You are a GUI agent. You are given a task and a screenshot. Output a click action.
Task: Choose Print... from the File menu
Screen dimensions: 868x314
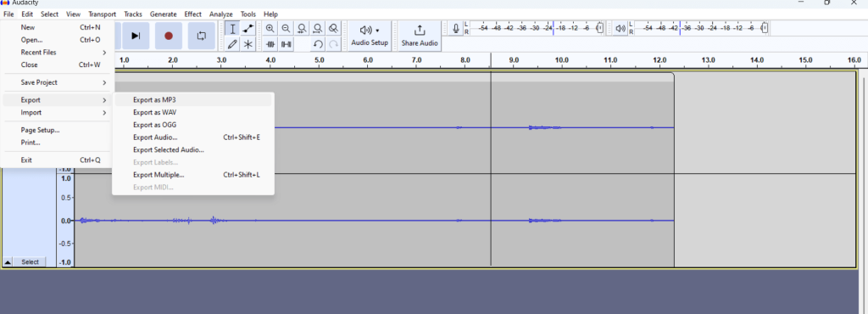pyautogui.click(x=58, y=143)
